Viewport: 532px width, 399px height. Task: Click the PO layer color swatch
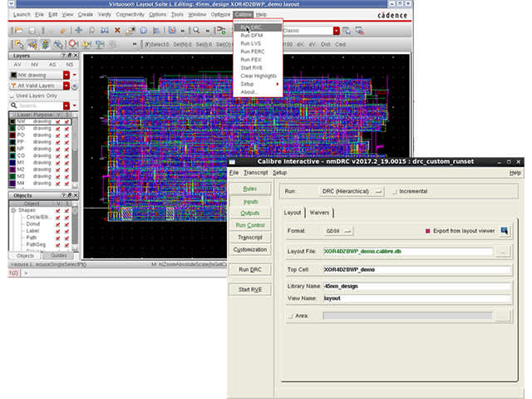12,135
